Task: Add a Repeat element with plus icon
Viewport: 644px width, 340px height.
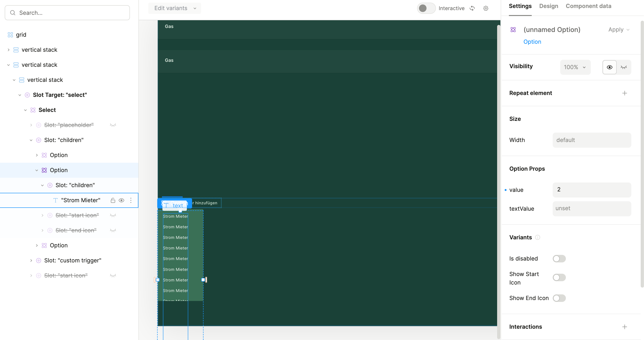Action: pyautogui.click(x=624, y=93)
